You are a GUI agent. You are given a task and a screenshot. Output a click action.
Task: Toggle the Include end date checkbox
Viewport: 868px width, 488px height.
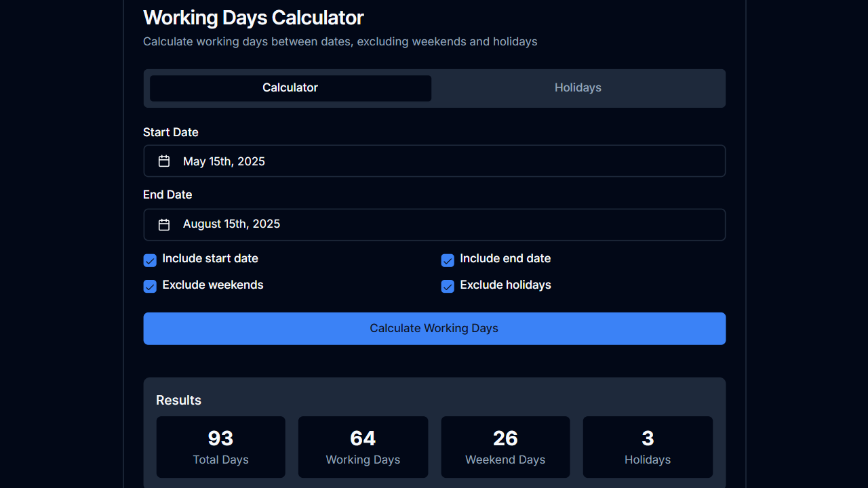coord(448,260)
